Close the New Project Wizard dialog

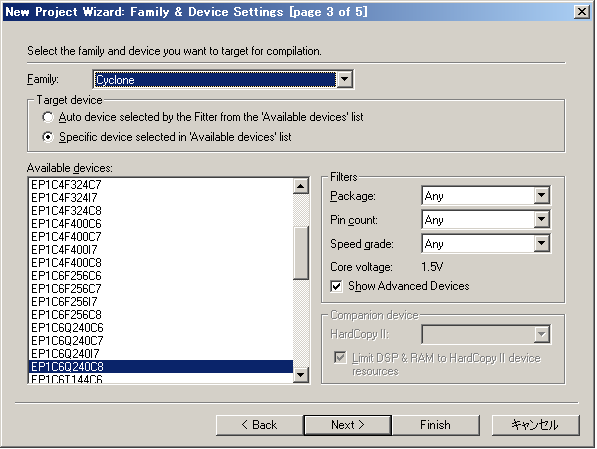582,12
